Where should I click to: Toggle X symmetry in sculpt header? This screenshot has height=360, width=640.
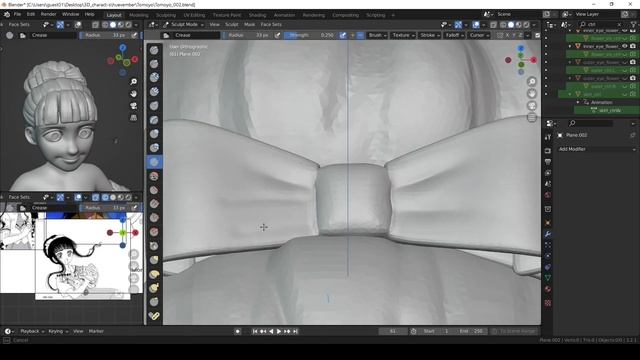tap(507, 36)
